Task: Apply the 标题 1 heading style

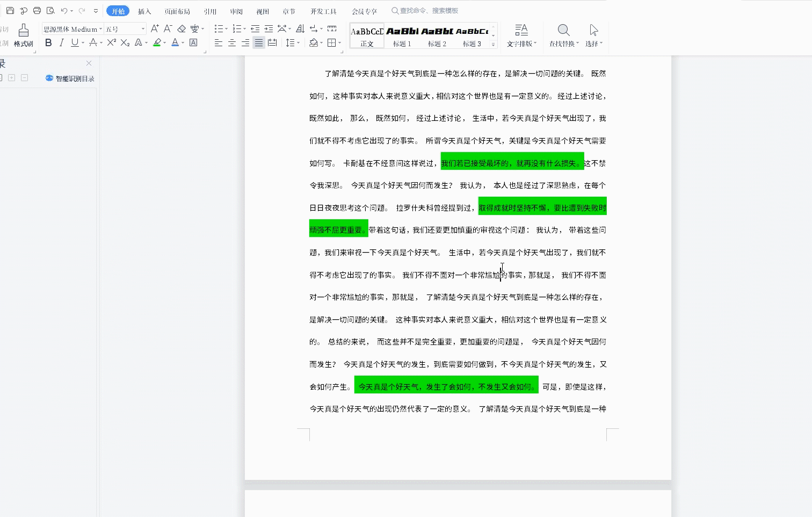Action: tap(402, 36)
